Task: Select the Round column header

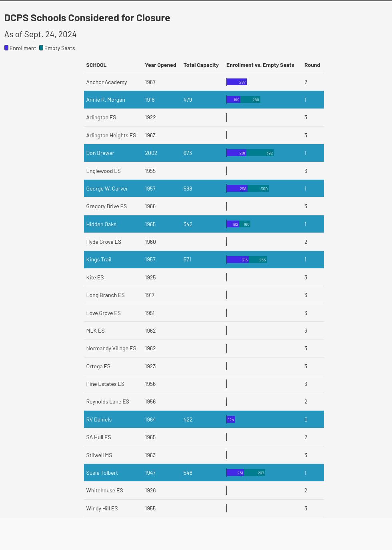Action: pos(312,65)
